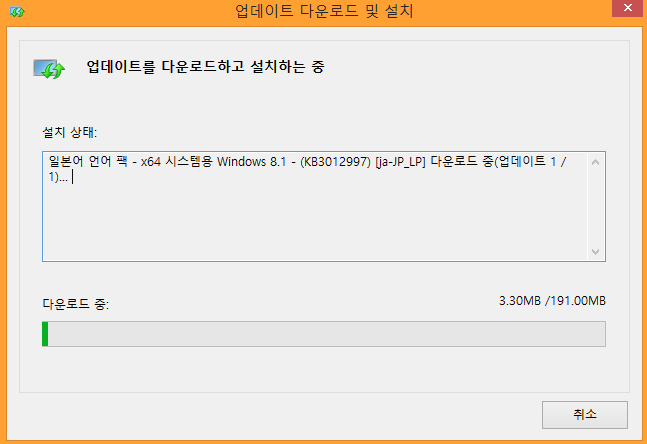This screenshot has width=647, height=444.
Task: Click the 3.30MB /191.00MB size text
Action: (552, 301)
